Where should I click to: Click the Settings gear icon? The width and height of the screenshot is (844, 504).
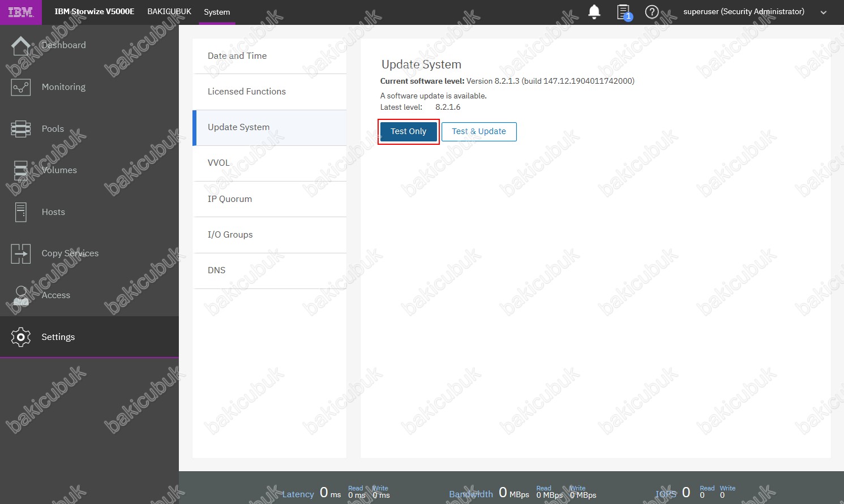pyautogui.click(x=21, y=337)
